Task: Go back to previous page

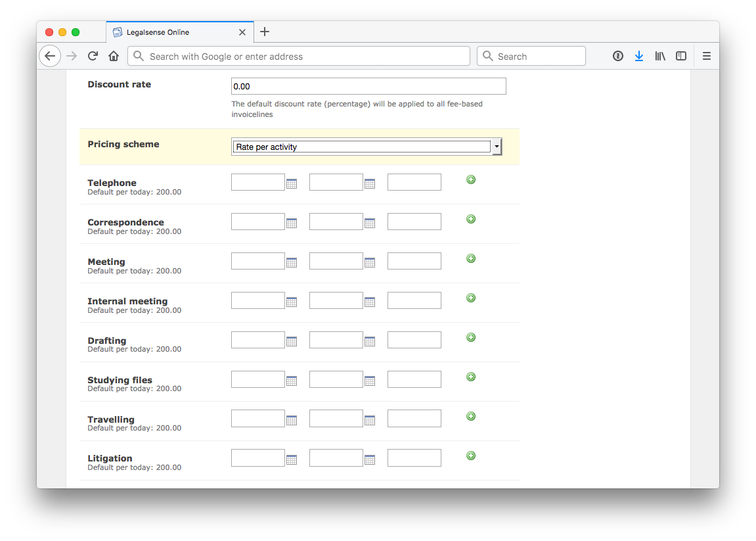Action: 50,56
